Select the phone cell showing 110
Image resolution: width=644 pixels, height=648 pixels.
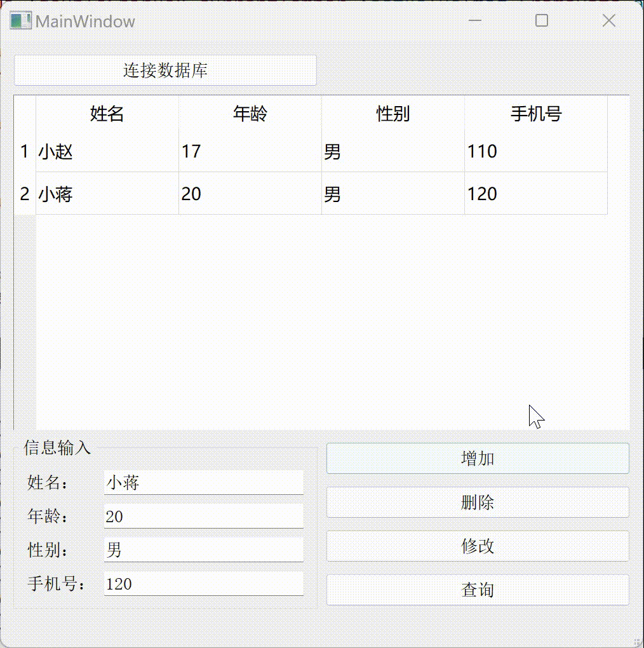tap(536, 151)
